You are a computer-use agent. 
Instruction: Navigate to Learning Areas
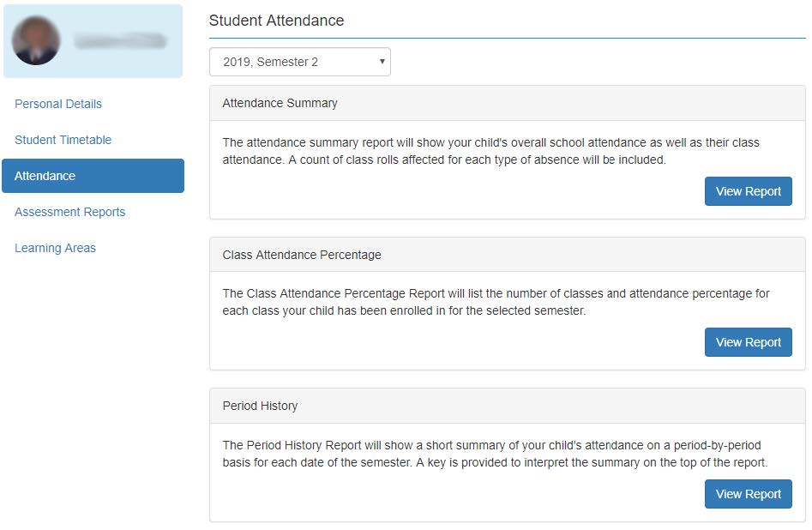[x=55, y=248]
